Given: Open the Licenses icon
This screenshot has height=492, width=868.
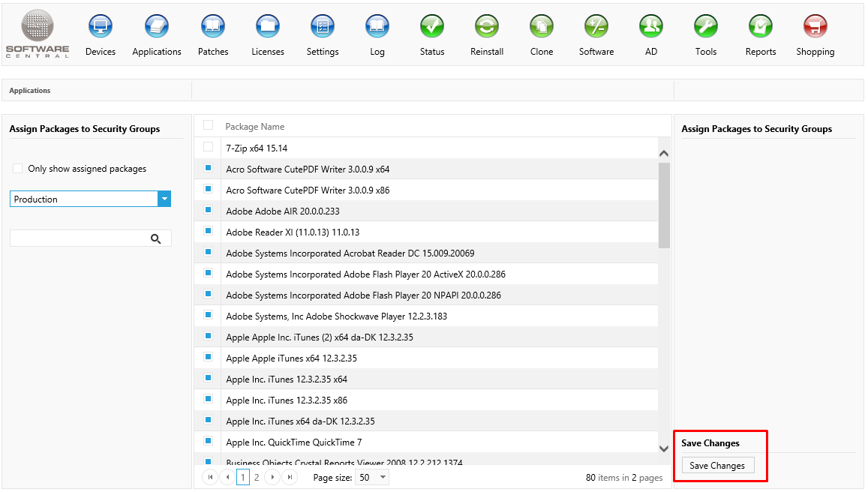Looking at the screenshot, I should tap(268, 27).
